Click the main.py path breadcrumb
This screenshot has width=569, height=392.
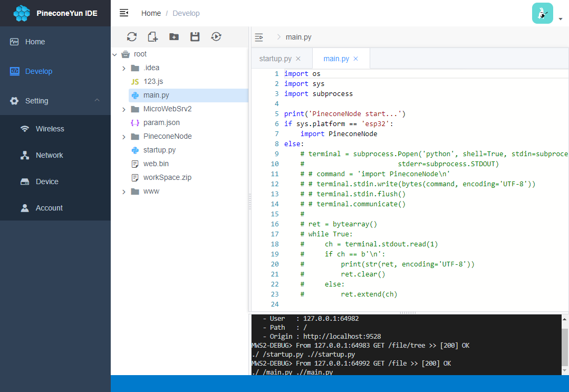point(298,37)
